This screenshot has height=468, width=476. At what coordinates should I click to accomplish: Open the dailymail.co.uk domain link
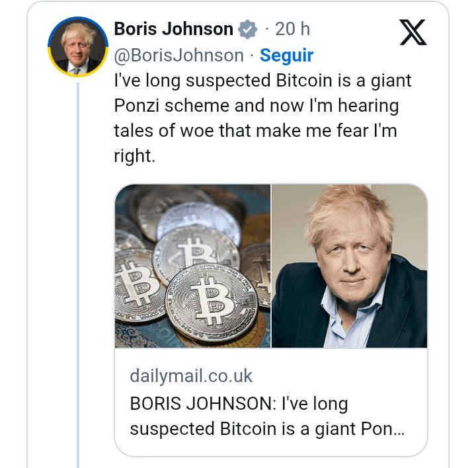(x=191, y=376)
